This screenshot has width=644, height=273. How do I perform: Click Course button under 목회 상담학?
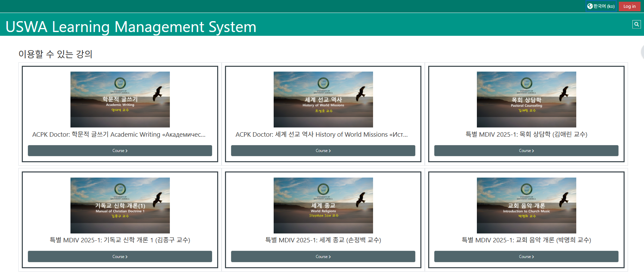tap(526, 151)
